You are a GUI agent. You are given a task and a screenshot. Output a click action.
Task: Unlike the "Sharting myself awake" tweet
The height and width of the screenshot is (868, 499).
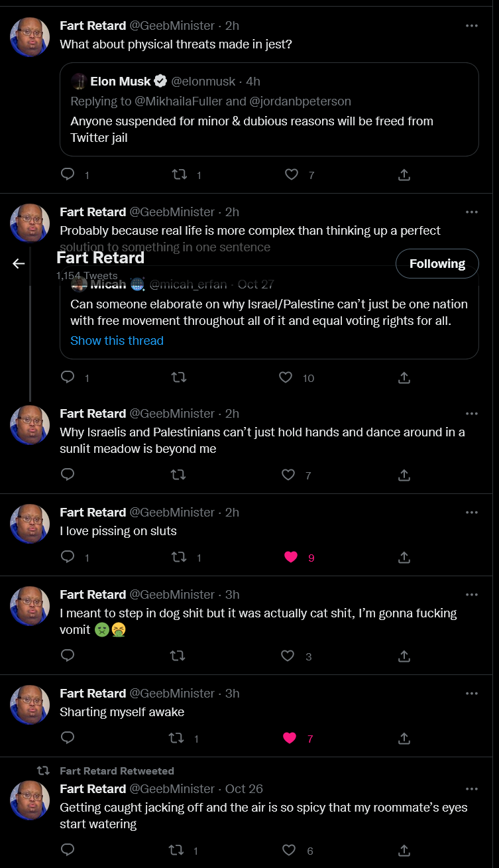pos(290,738)
